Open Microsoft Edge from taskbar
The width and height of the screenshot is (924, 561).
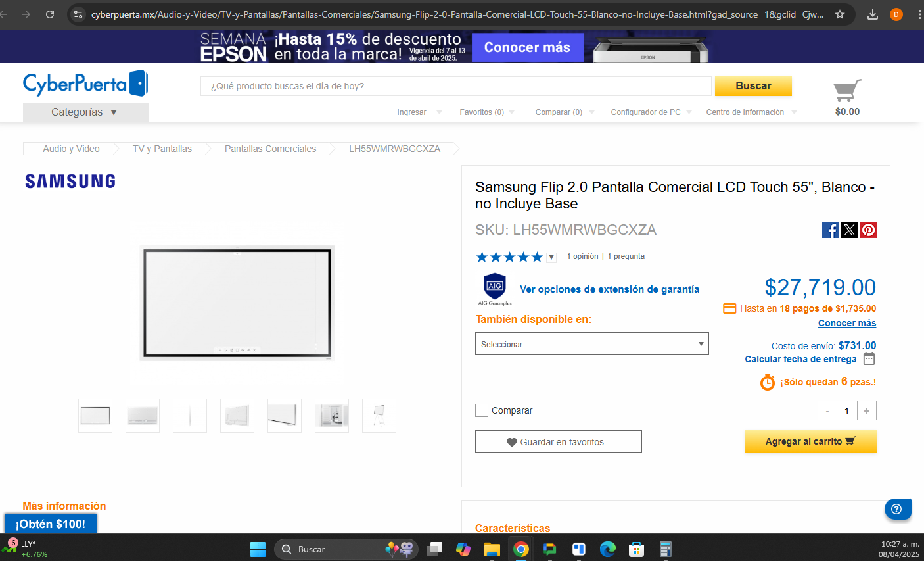608,549
